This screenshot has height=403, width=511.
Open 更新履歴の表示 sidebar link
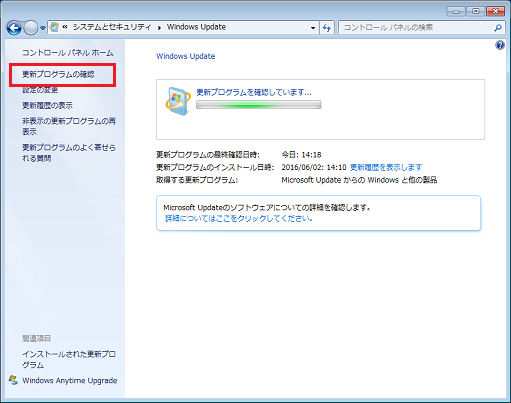tap(47, 105)
